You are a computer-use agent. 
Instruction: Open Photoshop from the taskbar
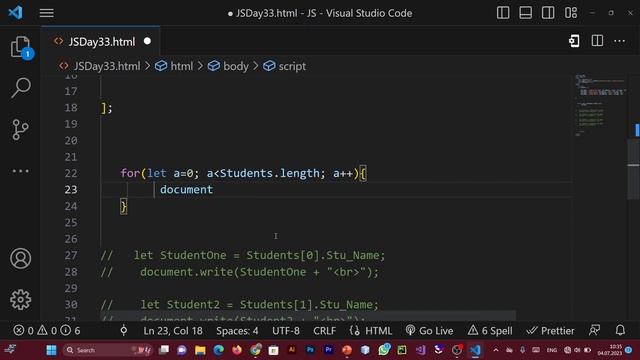(310, 350)
